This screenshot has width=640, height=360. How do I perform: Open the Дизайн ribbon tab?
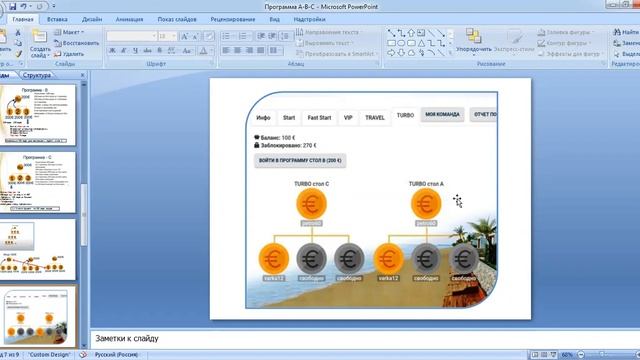[x=92, y=19]
